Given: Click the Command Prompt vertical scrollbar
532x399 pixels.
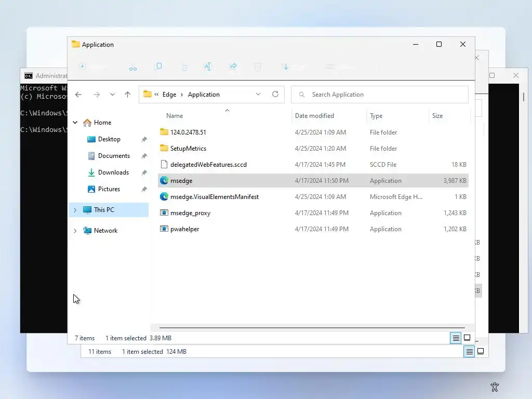Looking at the screenshot, I should 524,97.
